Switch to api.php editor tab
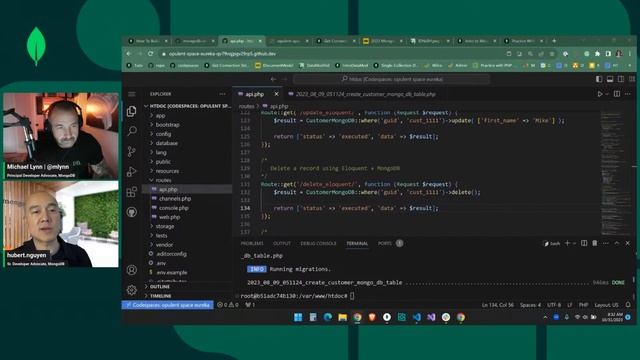The width and height of the screenshot is (640, 360). click(x=254, y=94)
